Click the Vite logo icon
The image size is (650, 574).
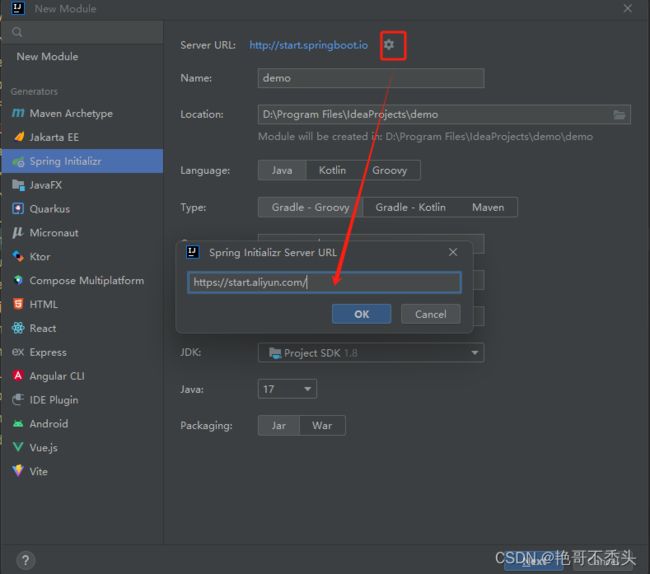pyautogui.click(x=18, y=471)
